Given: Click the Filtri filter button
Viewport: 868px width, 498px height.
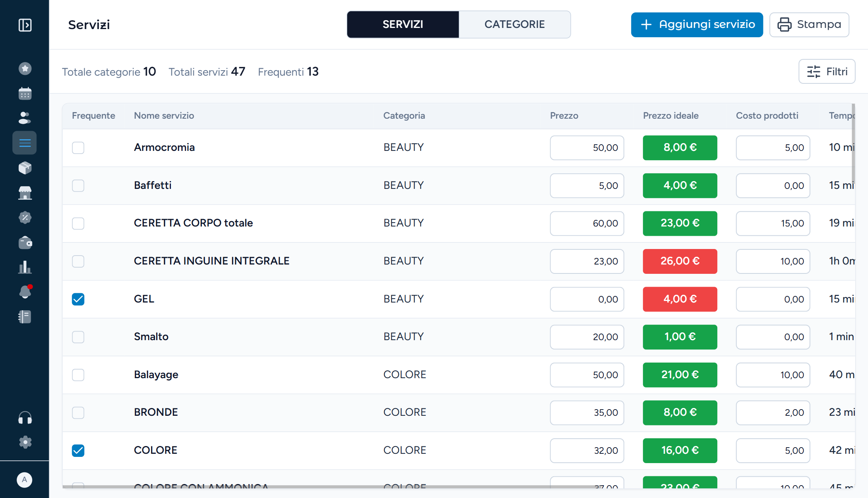Looking at the screenshot, I should [x=827, y=71].
